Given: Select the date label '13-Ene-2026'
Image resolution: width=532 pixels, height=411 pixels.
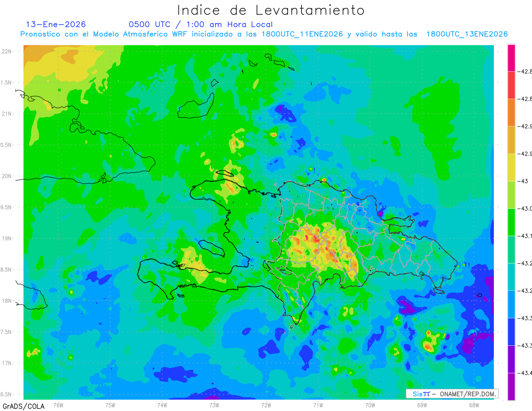Looking at the screenshot, I should coord(56,24).
